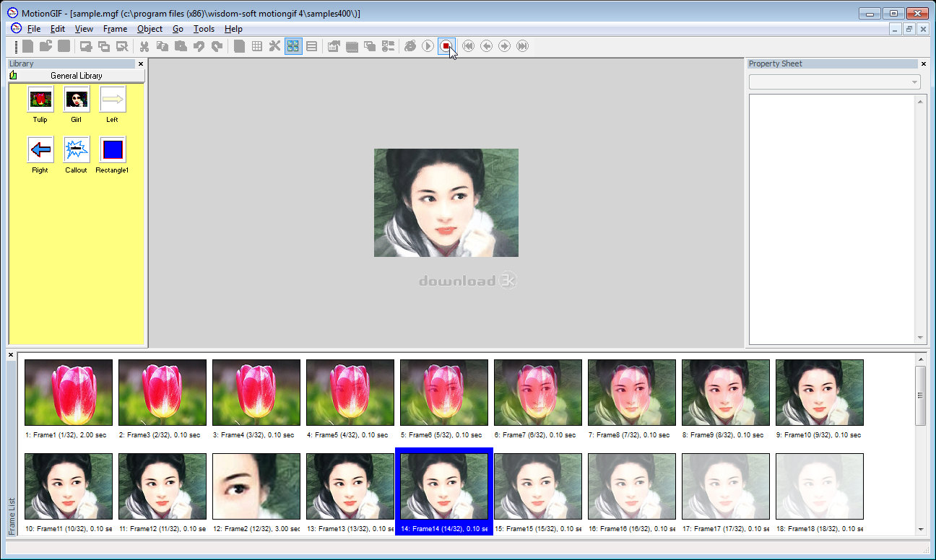Click the MDI document restore button
The height and width of the screenshot is (560, 936).
click(x=909, y=29)
